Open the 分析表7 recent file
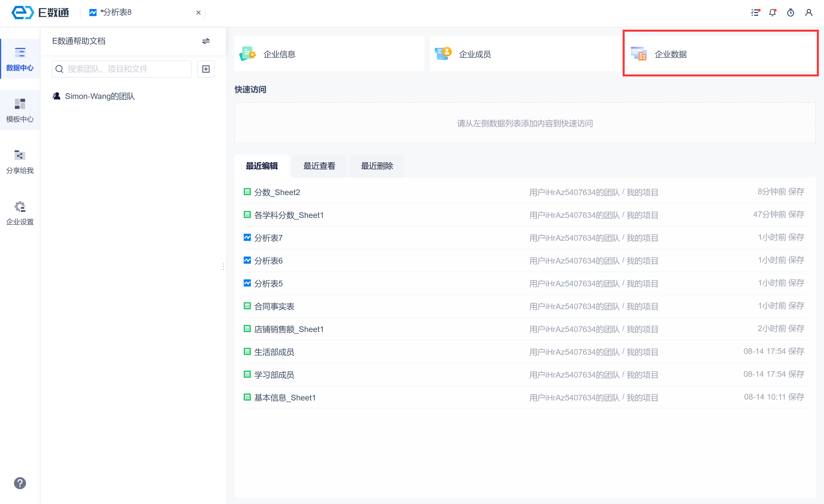 coord(268,238)
